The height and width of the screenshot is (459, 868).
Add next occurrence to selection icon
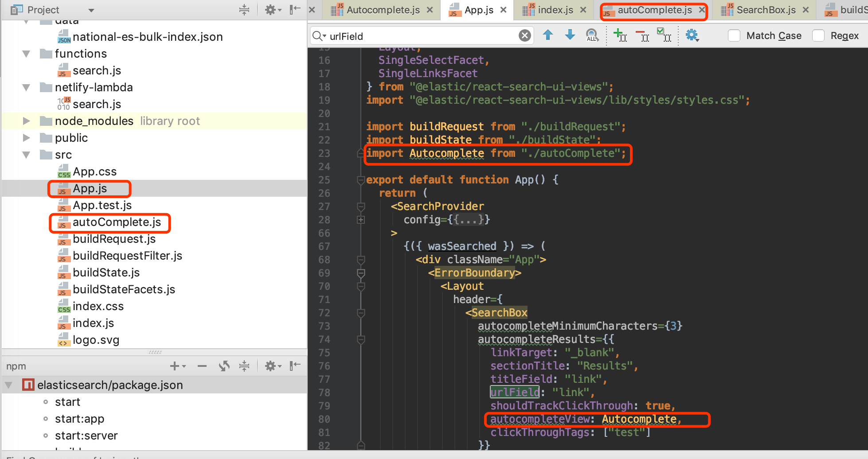coord(620,35)
